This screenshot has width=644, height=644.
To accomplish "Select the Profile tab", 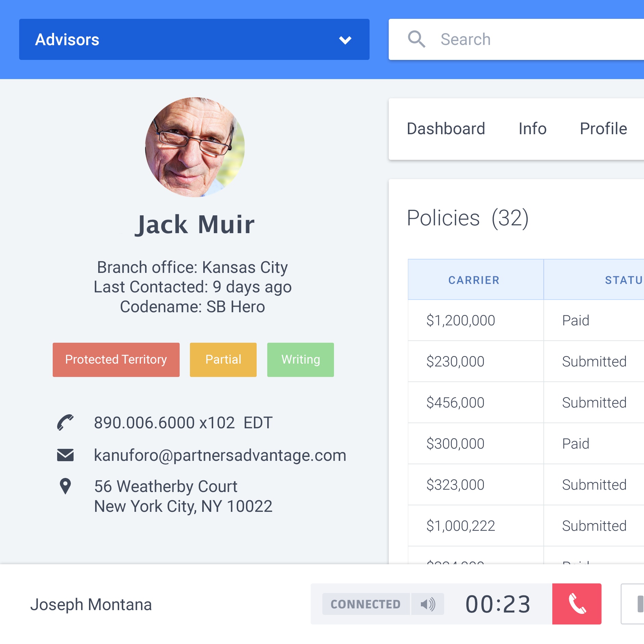I will [603, 129].
